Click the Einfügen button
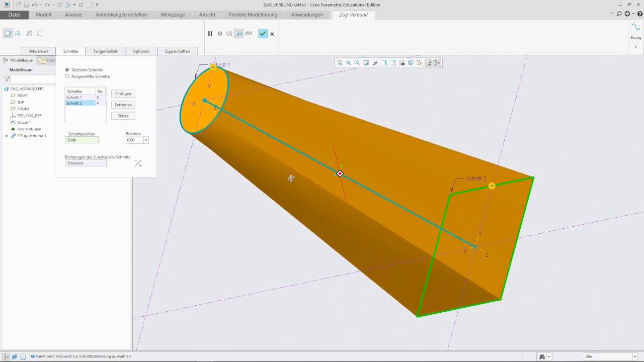The height and width of the screenshot is (362, 644). (x=123, y=94)
